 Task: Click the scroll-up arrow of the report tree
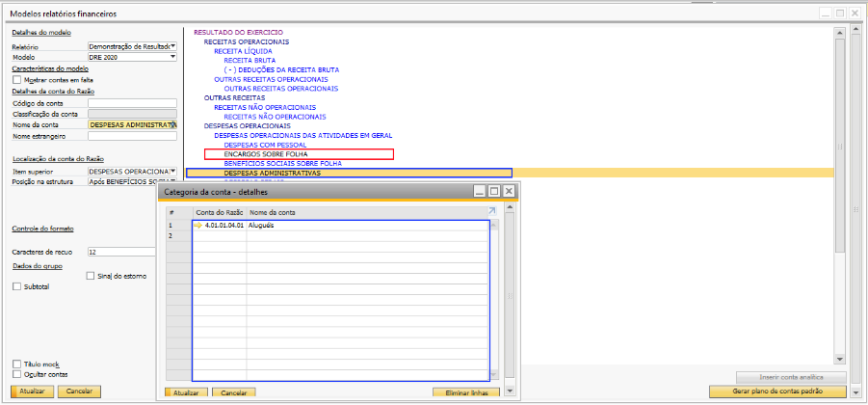pyautogui.click(x=838, y=30)
